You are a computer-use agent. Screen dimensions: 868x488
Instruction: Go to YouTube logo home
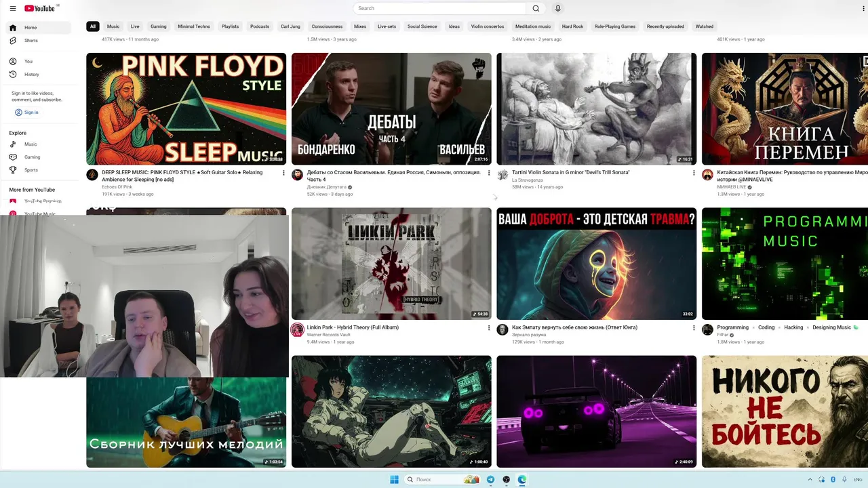[40, 8]
